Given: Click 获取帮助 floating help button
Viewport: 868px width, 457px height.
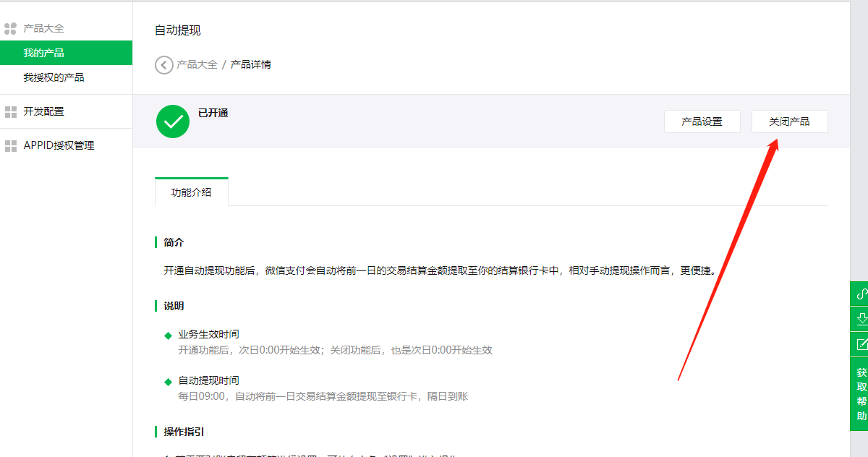Looking at the screenshot, I should [861, 394].
